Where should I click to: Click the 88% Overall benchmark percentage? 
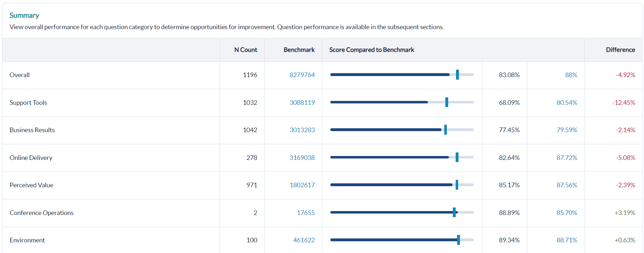coord(571,75)
